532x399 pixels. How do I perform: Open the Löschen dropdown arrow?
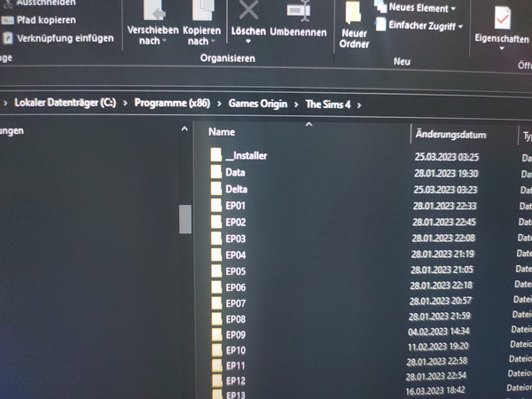[x=248, y=42]
